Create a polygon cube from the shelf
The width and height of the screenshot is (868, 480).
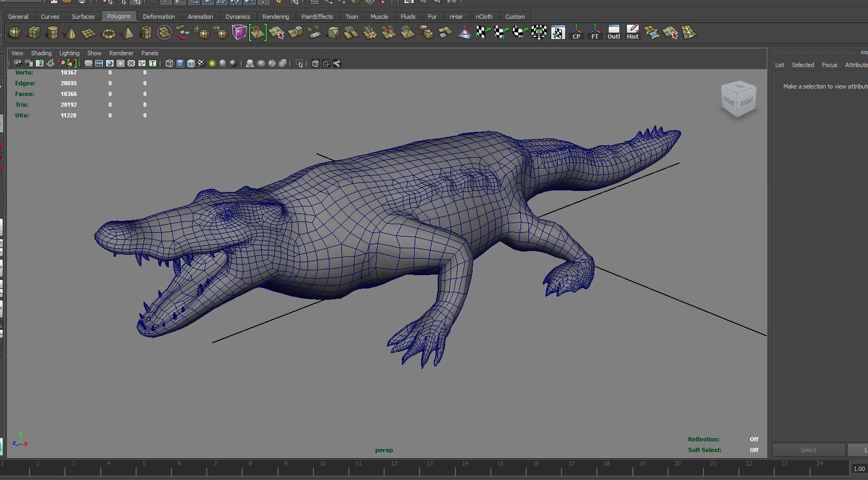(x=34, y=33)
